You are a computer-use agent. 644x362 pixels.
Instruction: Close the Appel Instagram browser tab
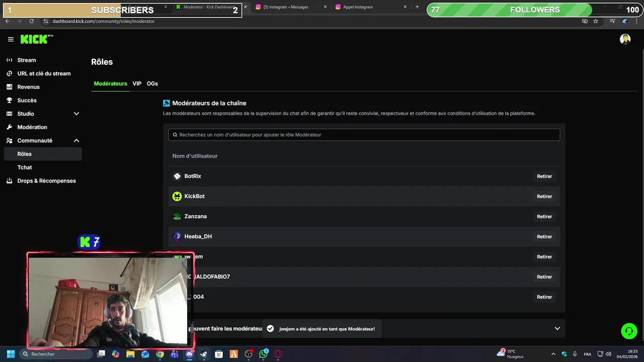point(406,7)
